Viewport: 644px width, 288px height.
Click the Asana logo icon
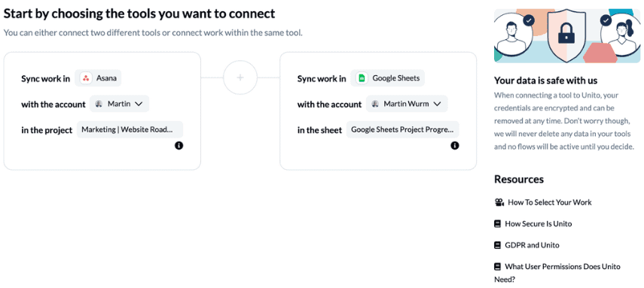86,78
